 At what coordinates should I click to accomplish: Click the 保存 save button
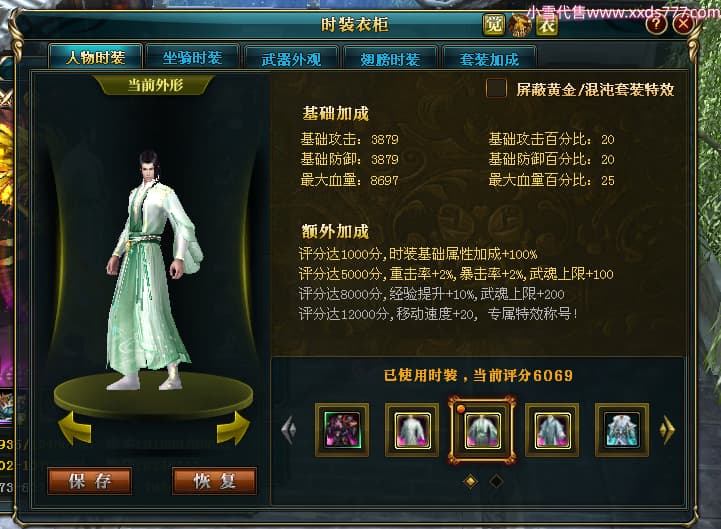(x=90, y=481)
